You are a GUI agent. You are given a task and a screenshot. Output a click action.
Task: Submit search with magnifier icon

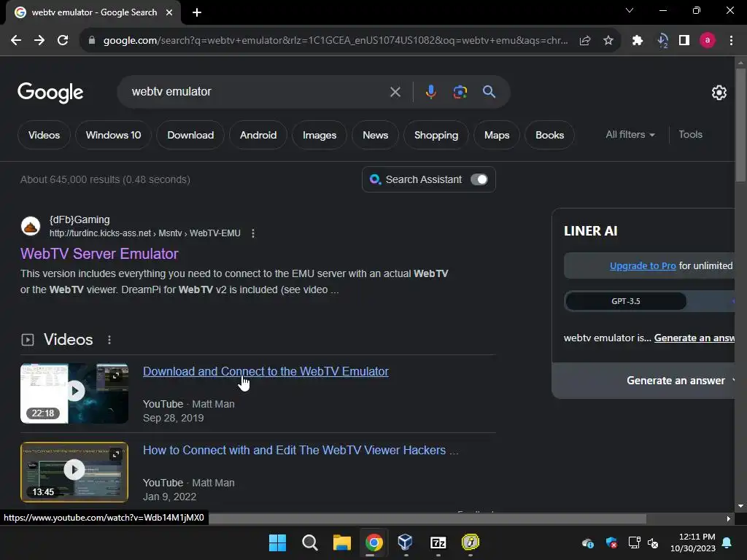click(x=489, y=91)
